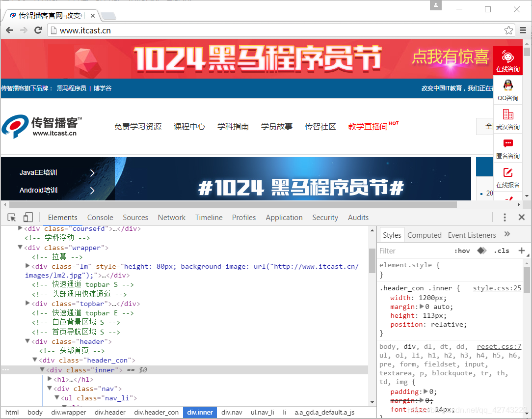Click the 匿名咨询 chat bubble icon
This screenshot has width=532, height=419.
pos(508,143)
